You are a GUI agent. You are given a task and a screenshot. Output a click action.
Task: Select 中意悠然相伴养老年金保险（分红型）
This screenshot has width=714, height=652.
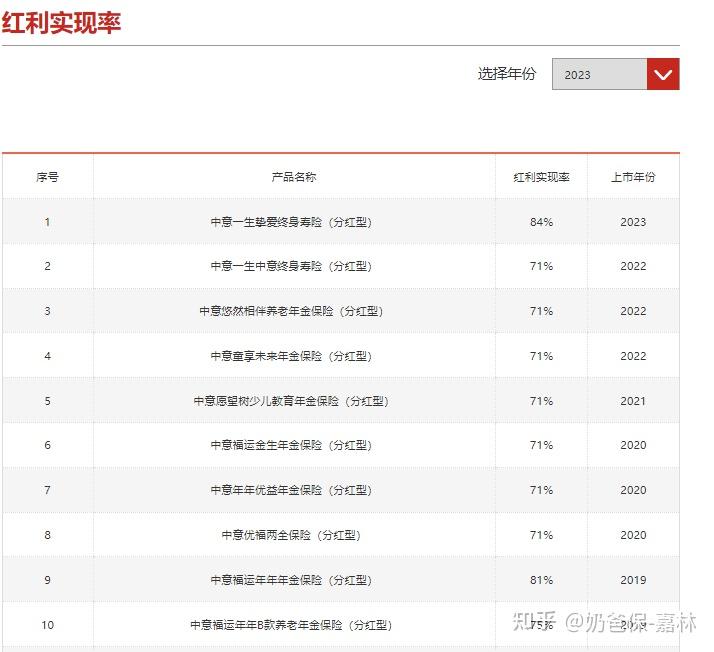[291, 311]
